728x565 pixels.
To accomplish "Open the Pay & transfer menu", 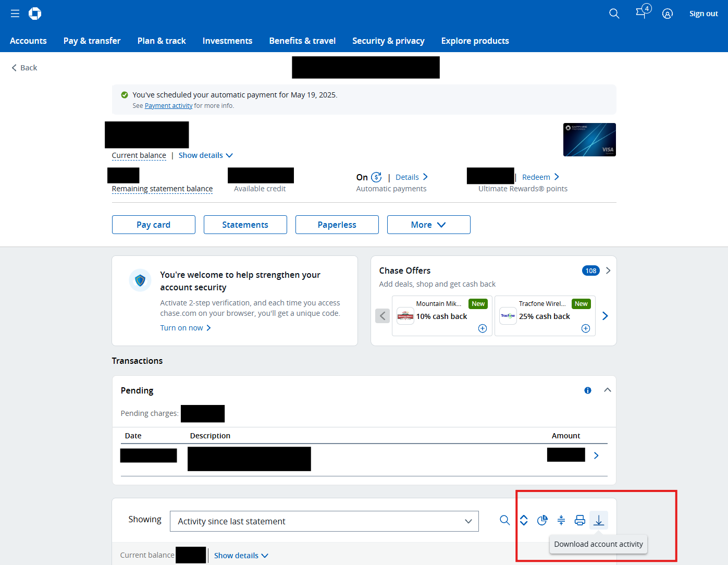I will point(92,41).
